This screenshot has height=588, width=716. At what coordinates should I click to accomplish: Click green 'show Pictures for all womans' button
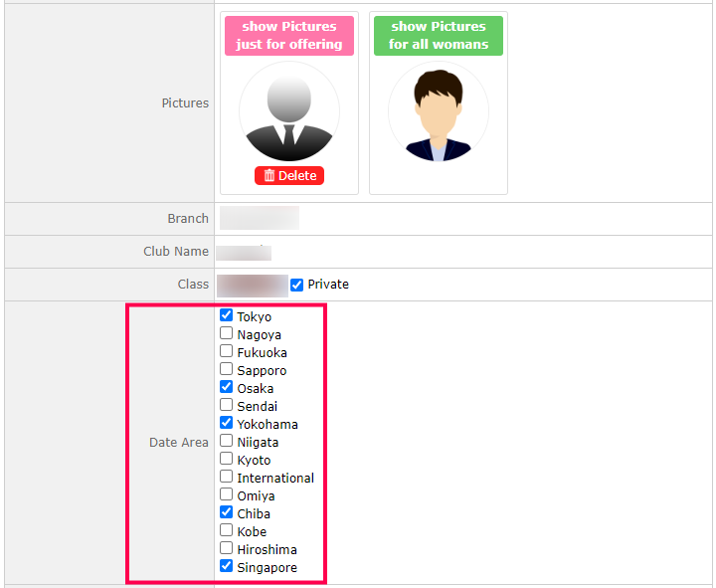pyautogui.click(x=439, y=36)
